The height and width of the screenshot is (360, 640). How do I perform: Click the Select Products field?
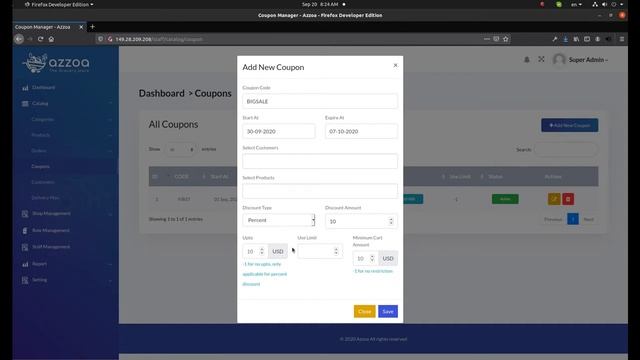[x=320, y=191]
